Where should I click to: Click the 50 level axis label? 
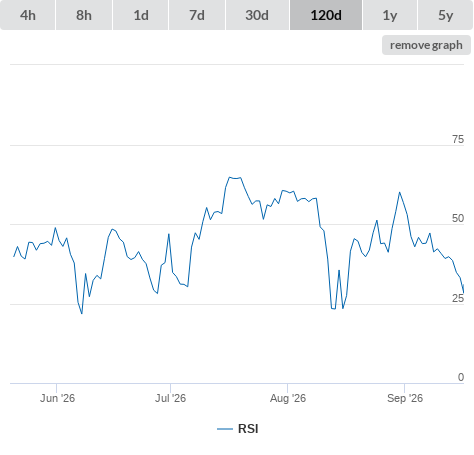click(458, 218)
